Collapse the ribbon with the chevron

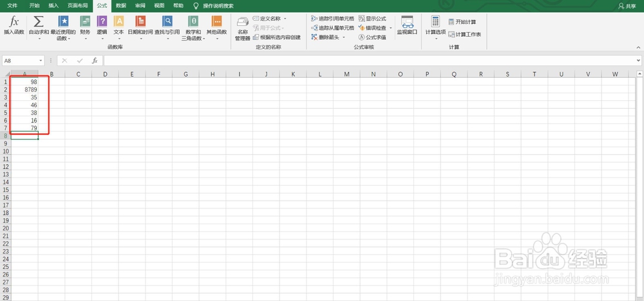(x=638, y=48)
